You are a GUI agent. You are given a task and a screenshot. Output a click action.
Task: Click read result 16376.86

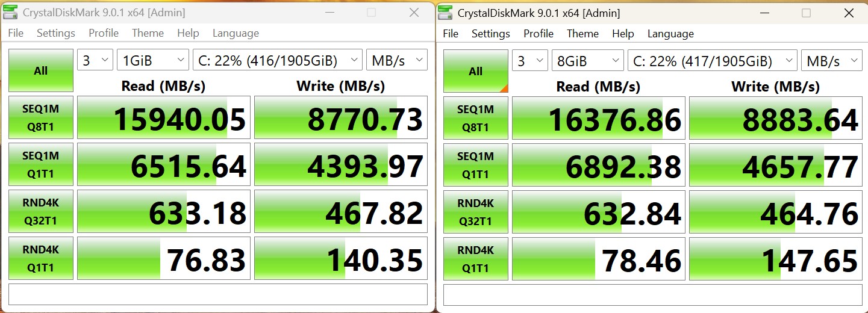click(599, 118)
